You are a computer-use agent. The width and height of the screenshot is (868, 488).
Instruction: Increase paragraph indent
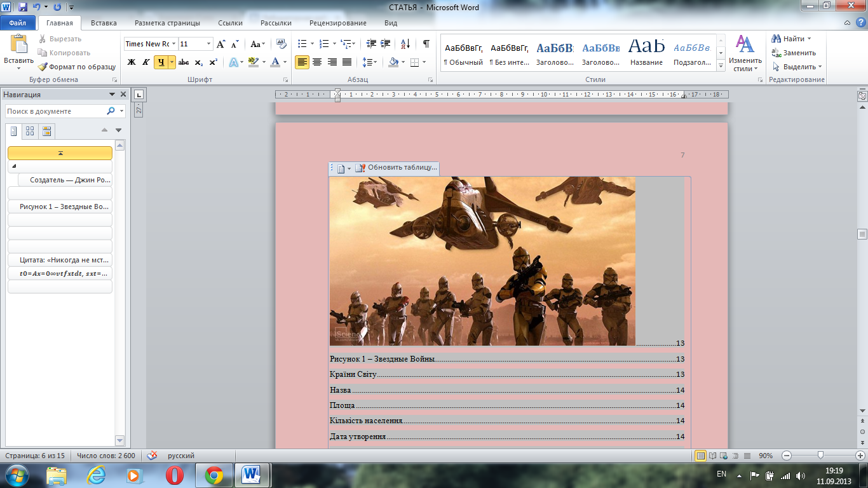point(386,44)
